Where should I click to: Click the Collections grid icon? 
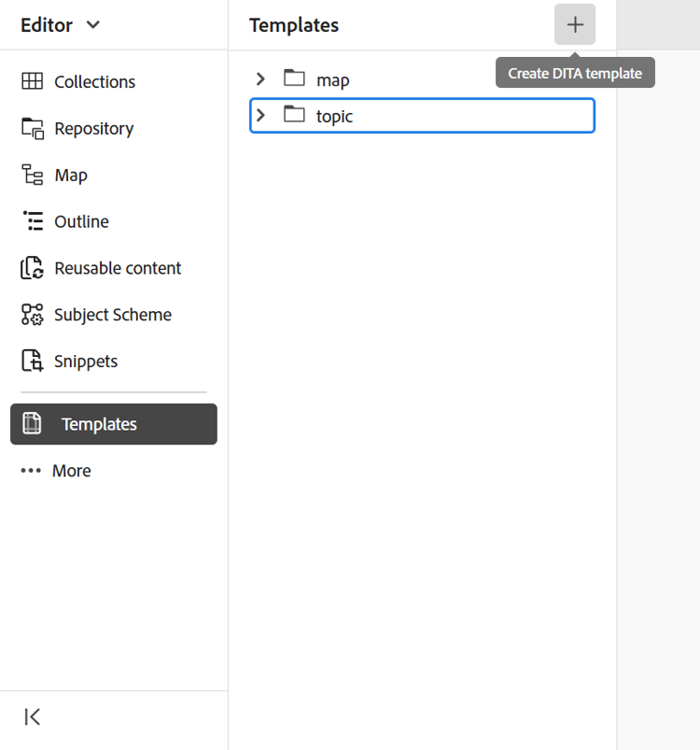point(32,81)
